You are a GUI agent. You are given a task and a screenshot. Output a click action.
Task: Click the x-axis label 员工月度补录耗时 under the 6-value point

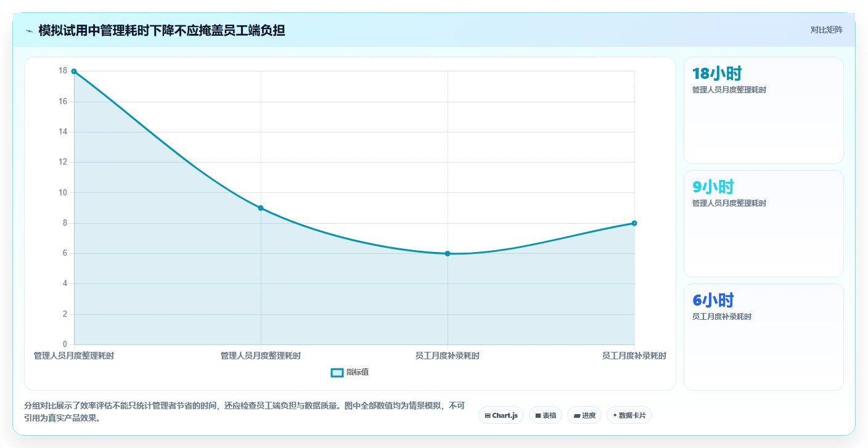tap(448, 356)
